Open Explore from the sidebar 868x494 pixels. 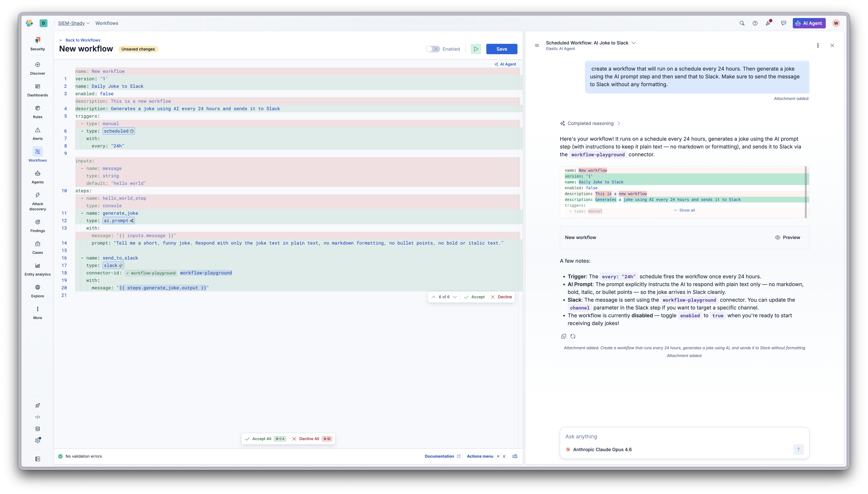click(x=37, y=291)
